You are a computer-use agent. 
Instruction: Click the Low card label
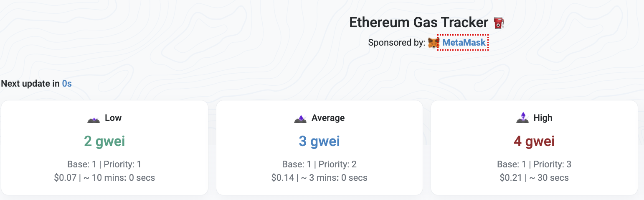pyautogui.click(x=113, y=118)
